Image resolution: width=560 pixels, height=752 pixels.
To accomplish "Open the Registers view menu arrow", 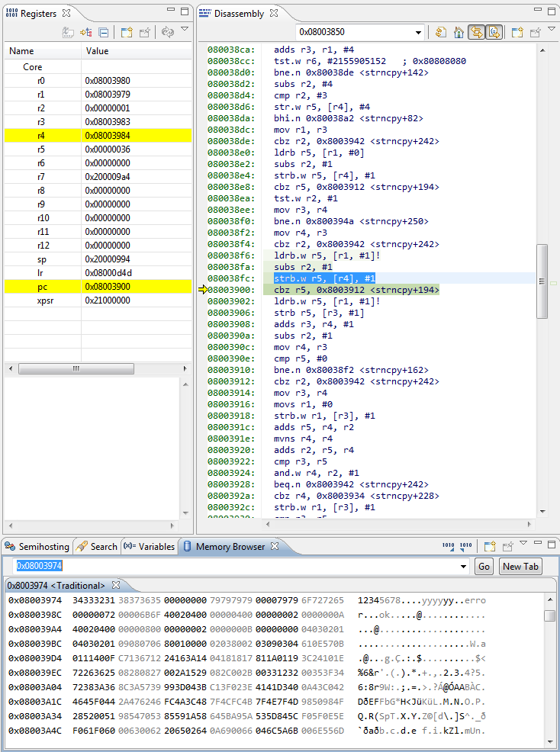I will coord(185,29).
